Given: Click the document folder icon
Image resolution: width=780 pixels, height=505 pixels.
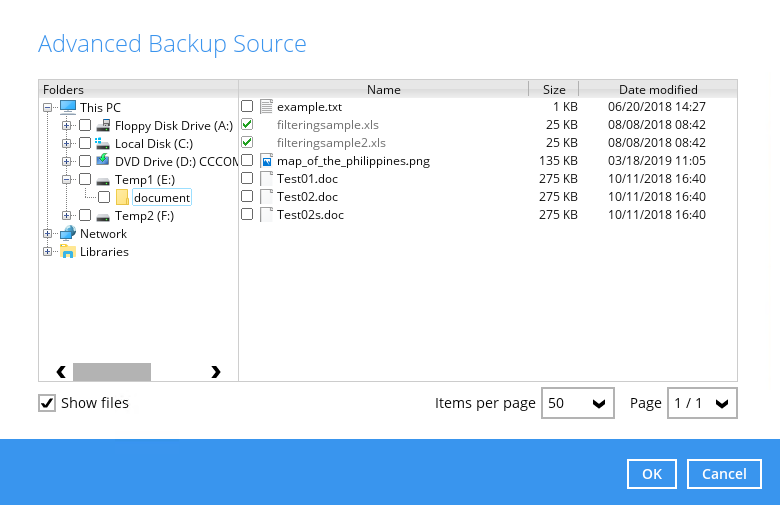Looking at the screenshot, I should pyautogui.click(x=122, y=198).
